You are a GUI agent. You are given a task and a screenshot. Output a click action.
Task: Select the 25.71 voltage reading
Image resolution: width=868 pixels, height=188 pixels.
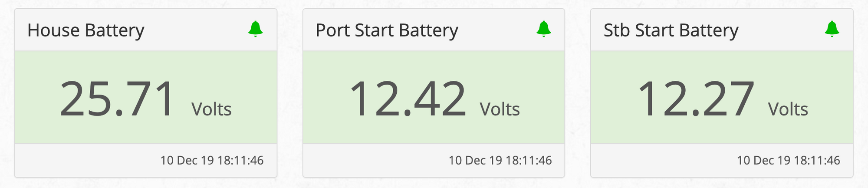pos(117,99)
